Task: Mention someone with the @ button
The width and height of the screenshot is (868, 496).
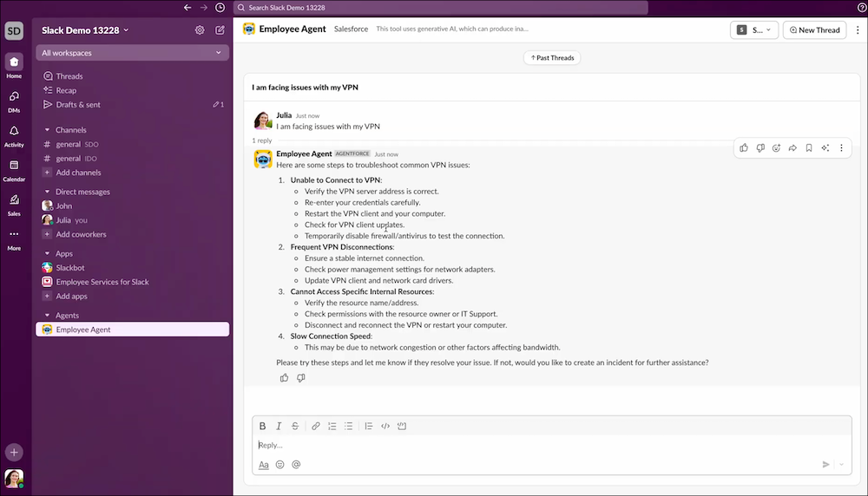Action: (x=296, y=465)
